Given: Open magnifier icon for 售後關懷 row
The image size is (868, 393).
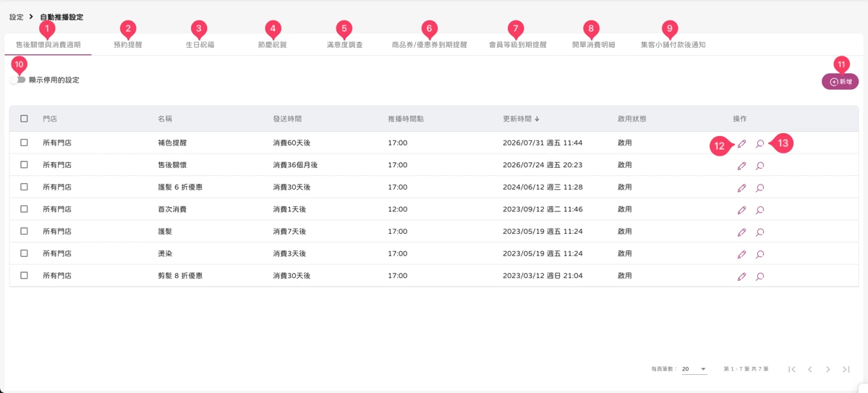Looking at the screenshot, I should coord(760,166).
